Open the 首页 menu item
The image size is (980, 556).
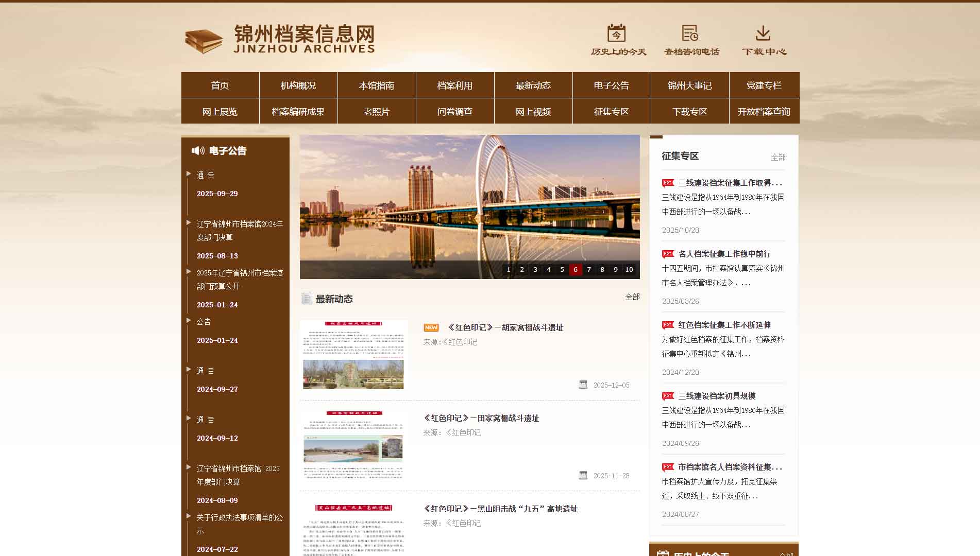[x=220, y=85]
